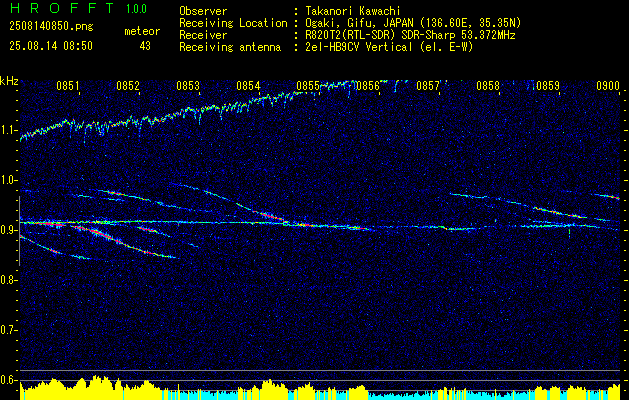Click the 0852 time axis label
The width and height of the screenshot is (629, 400).
coord(128,86)
